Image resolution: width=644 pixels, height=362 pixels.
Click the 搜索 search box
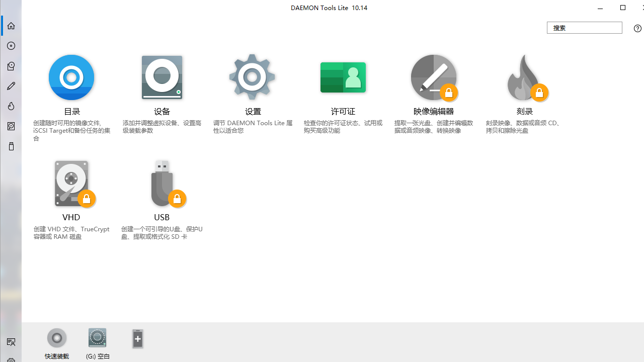[x=584, y=28]
